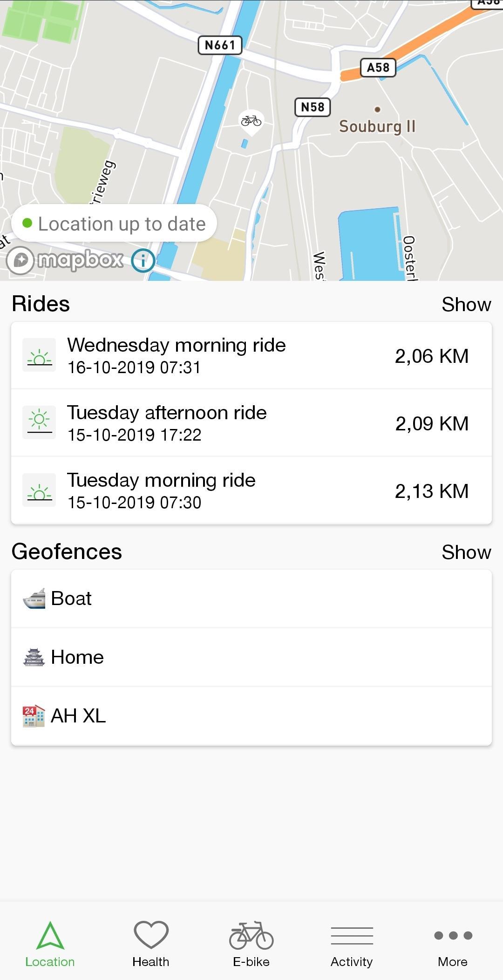This screenshot has width=503, height=980.
Task: Show all rides
Action: click(466, 305)
